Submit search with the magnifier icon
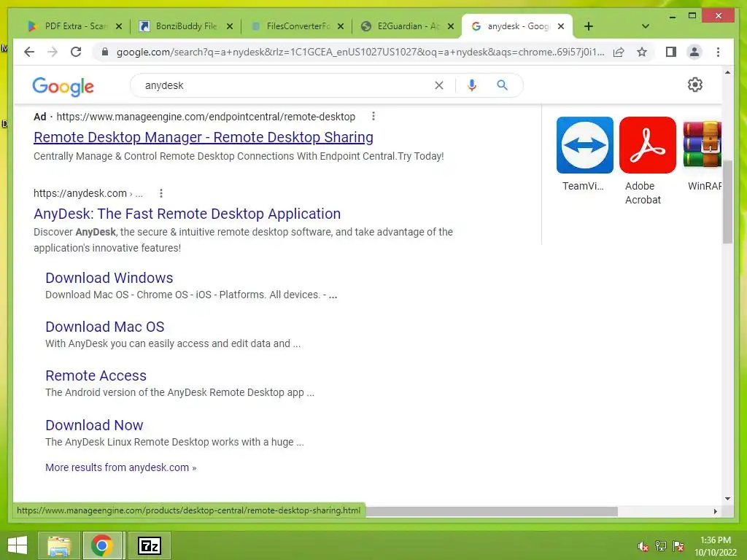The height and width of the screenshot is (560, 747). point(502,85)
